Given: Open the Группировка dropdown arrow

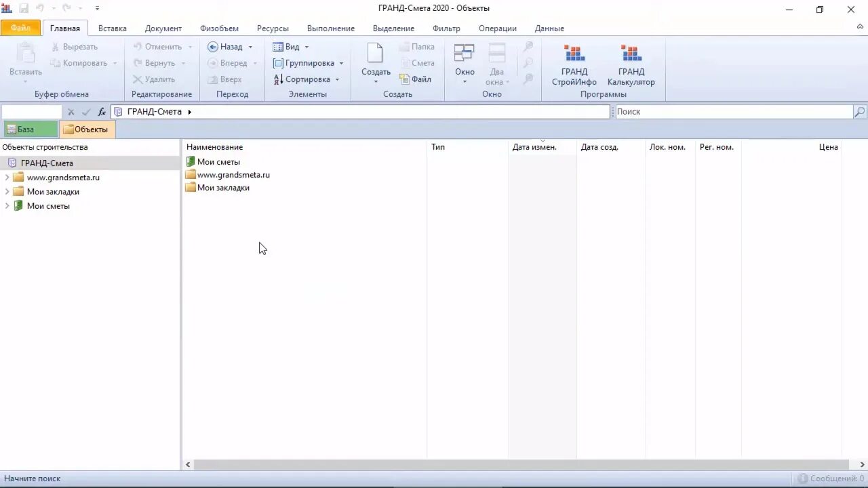Looking at the screenshot, I should [341, 63].
